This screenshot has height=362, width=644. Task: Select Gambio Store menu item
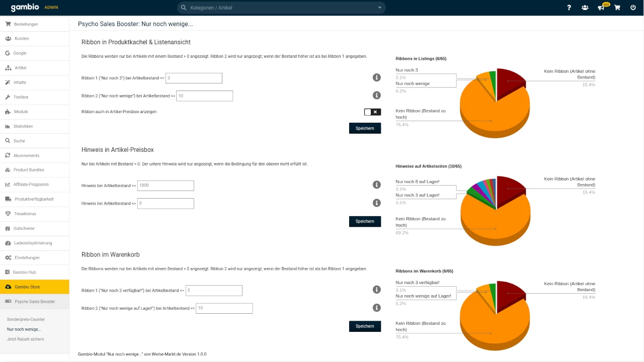[35, 287]
